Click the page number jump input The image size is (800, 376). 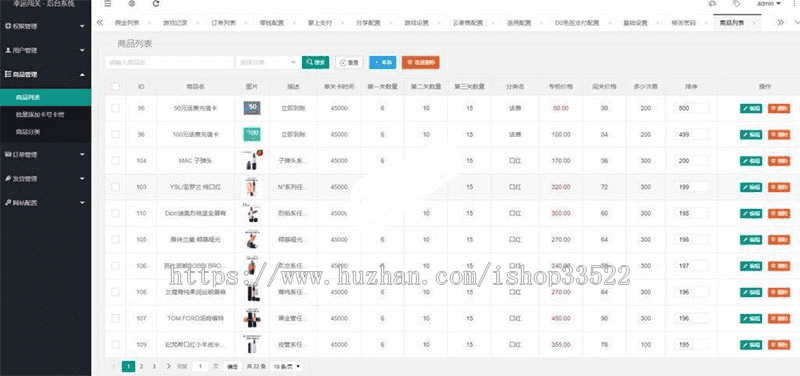201,366
